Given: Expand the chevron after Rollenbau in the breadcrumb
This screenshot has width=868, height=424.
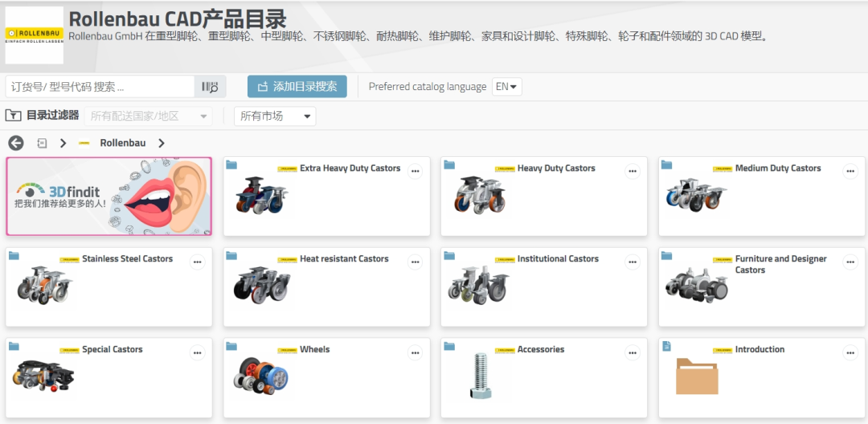Looking at the screenshot, I should pyautogui.click(x=161, y=143).
